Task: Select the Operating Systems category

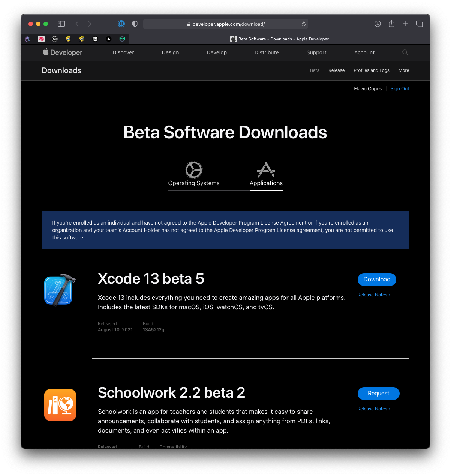Action: pyautogui.click(x=194, y=174)
